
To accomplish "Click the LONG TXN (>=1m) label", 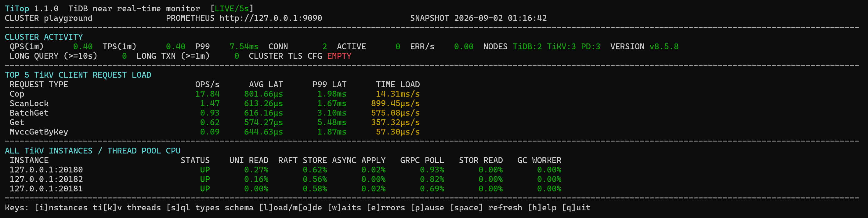I will pyautogui.click(x=173, y=56).
